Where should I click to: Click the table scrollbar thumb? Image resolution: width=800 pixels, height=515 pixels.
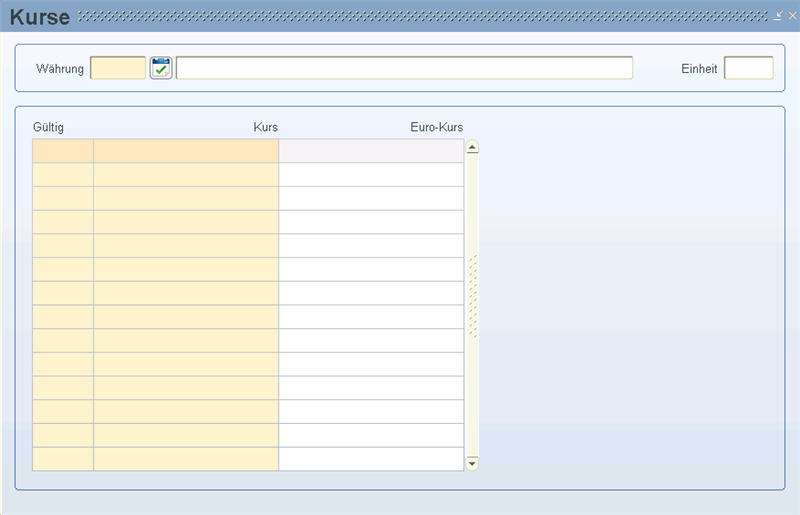coord(472,296)
